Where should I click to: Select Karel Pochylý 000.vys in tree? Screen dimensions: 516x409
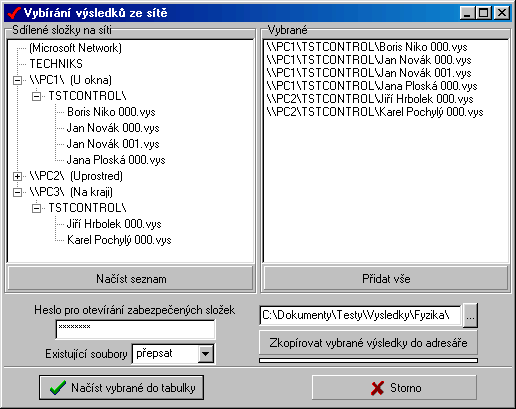pyautogui.click(x=119, y=240)
